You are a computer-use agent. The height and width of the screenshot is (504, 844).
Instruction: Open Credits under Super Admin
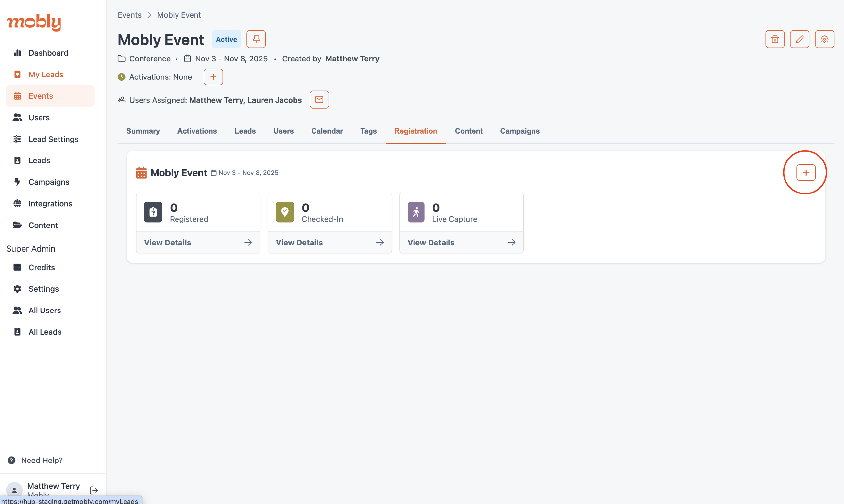41,267
